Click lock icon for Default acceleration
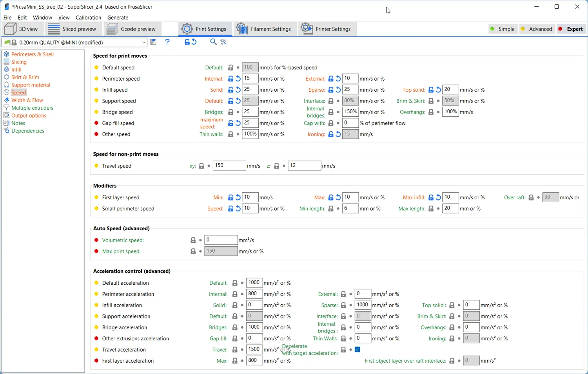 tap(235, 283)
